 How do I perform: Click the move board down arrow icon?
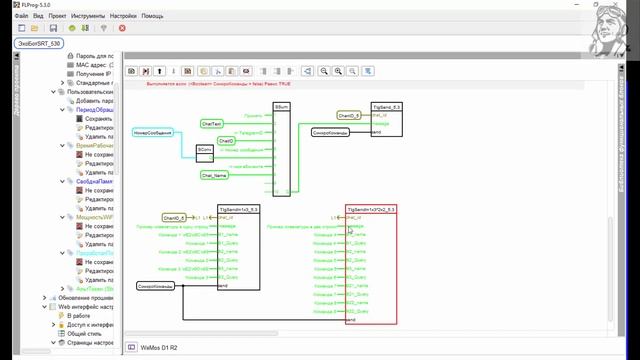[x=173, y=71]
